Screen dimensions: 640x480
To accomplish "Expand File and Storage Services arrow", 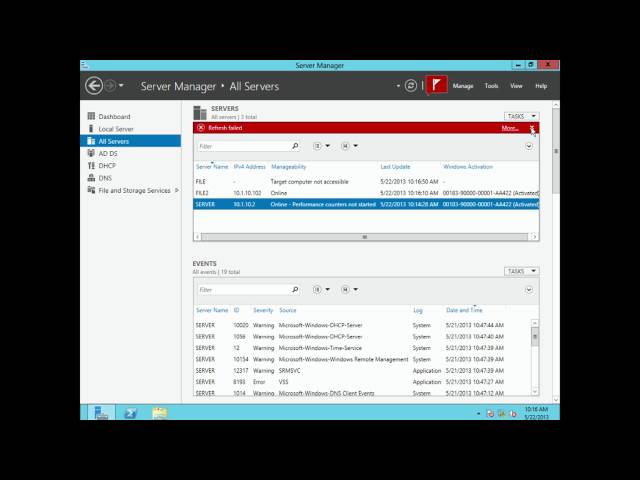I will (x=177, y=190).
